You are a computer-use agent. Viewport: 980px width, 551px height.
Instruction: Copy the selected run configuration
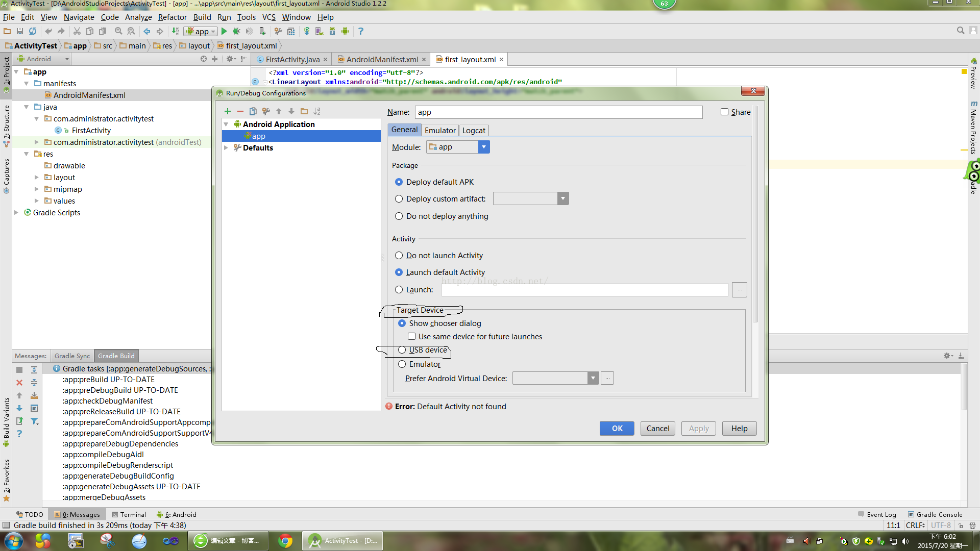(253, 111)
